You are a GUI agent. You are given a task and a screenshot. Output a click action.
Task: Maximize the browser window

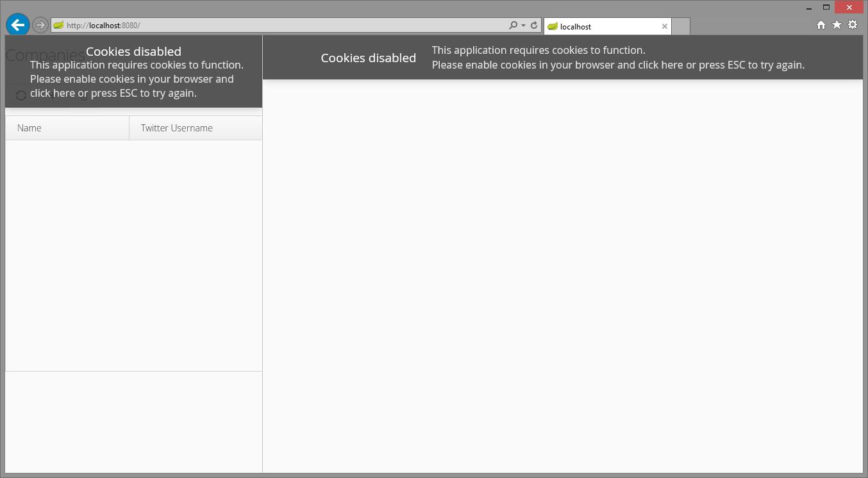(x=826, y=8)
